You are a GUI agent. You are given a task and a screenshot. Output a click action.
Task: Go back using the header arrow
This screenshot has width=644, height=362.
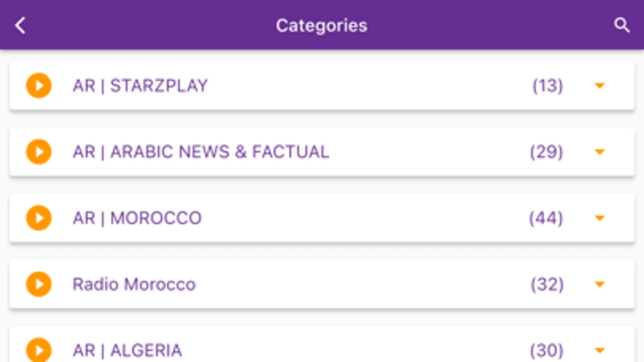click(21, 25)
